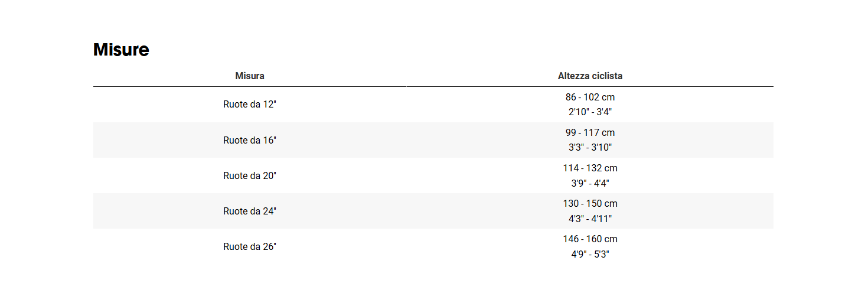Select the 130 - 150 cm height text
The height and width of the screenshot is (296, 868).
click(x=590, y=204)
